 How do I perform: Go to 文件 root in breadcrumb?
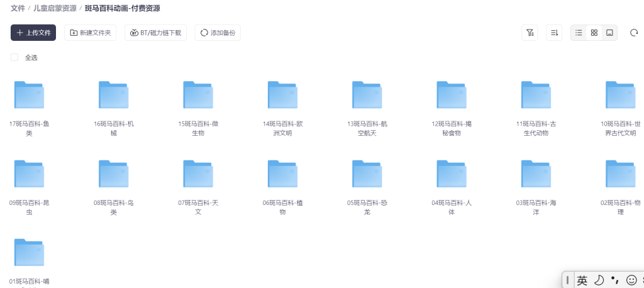tap(18, 8)
